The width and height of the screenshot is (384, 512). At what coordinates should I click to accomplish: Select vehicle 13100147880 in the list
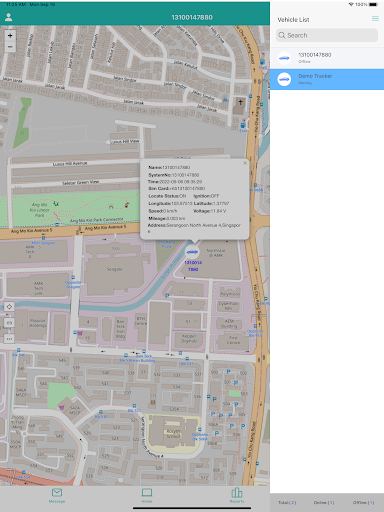coord(327,58)
